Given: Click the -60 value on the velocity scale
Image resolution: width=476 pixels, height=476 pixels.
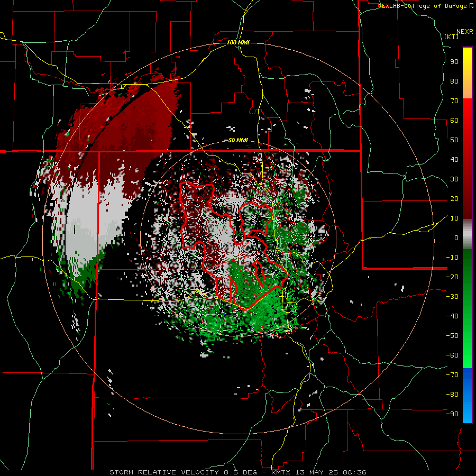Looking at the screenshot, I should point(452,355).
